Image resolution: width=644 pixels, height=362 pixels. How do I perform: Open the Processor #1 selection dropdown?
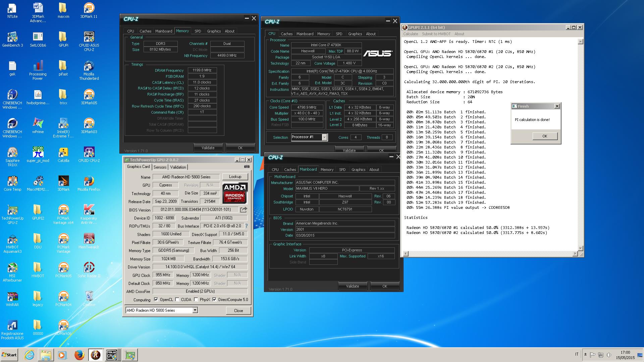coord(324,137)
